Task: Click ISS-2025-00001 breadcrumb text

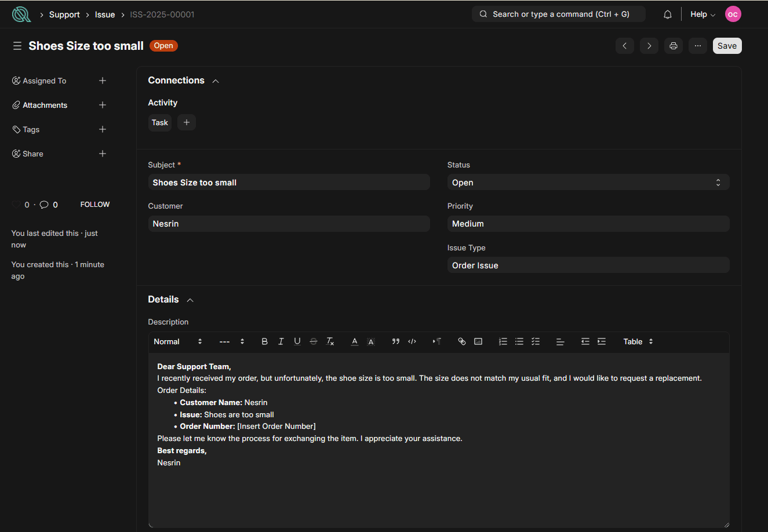Action: point(162,14)
